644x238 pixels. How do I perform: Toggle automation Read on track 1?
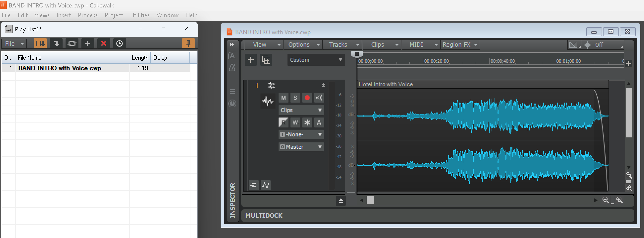pos(283,122)
